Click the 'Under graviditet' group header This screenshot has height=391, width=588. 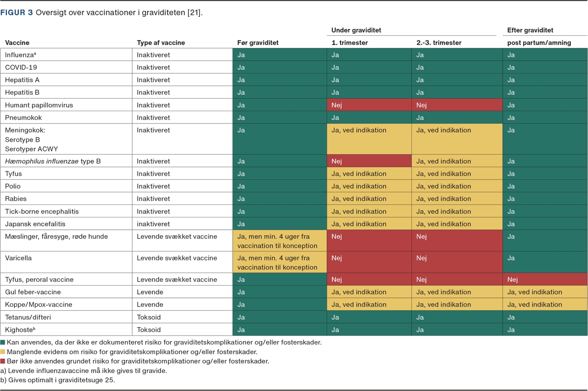pyautogui.click(x=356, y=30)
